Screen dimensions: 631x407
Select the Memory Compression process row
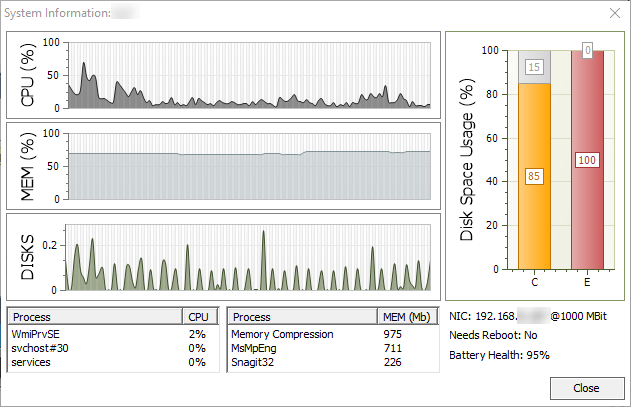pos(333,334)
